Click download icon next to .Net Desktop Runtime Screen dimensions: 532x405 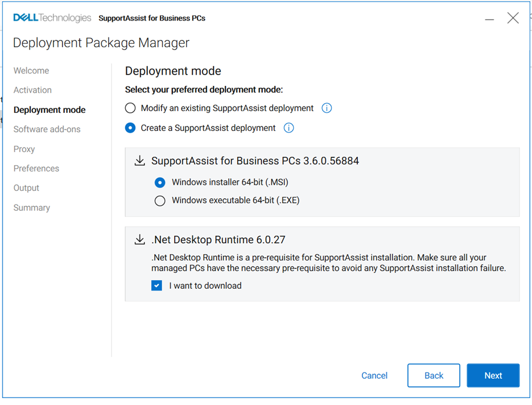[x=139, y=240]
